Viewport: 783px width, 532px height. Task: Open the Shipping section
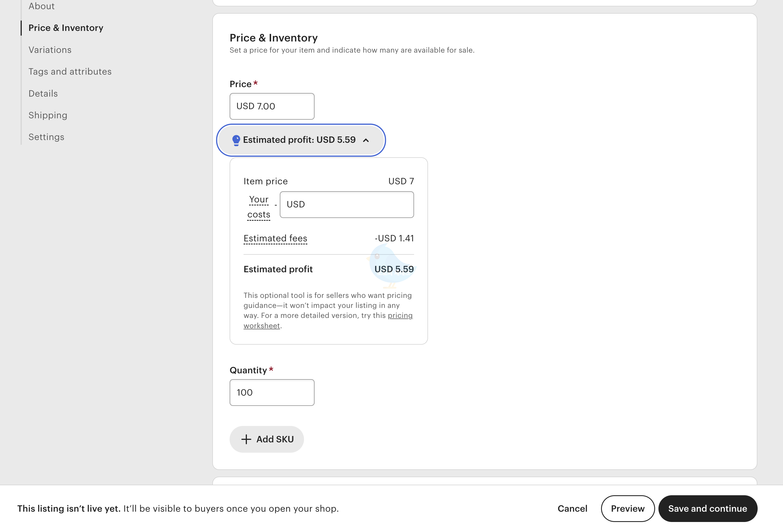point(48,115)
